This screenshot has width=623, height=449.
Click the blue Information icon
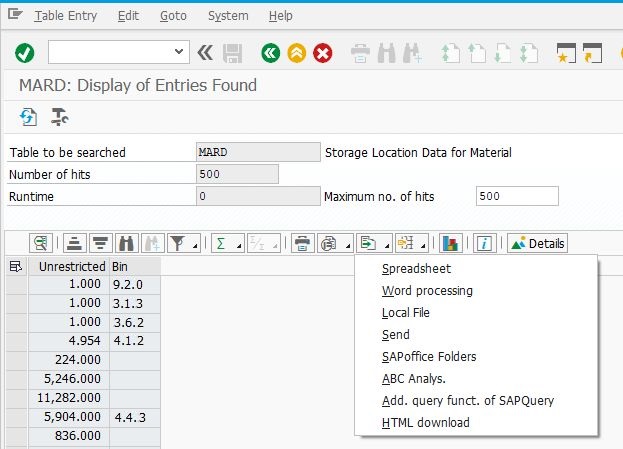point(484,243)
